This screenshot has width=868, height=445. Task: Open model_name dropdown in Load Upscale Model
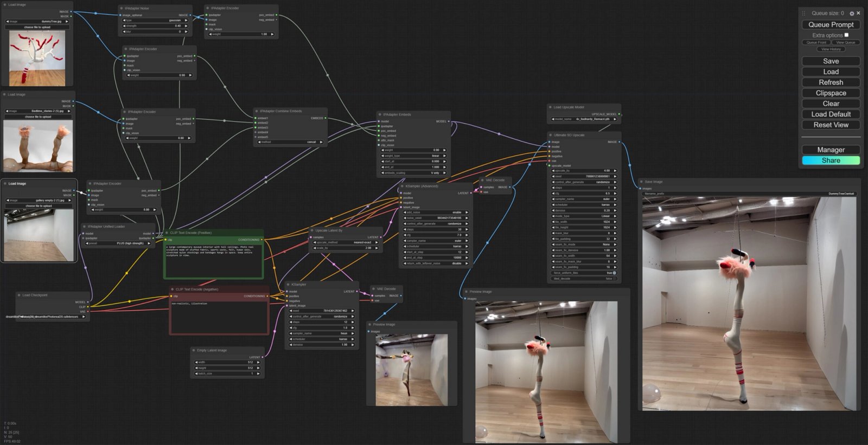tap(584, 119)
